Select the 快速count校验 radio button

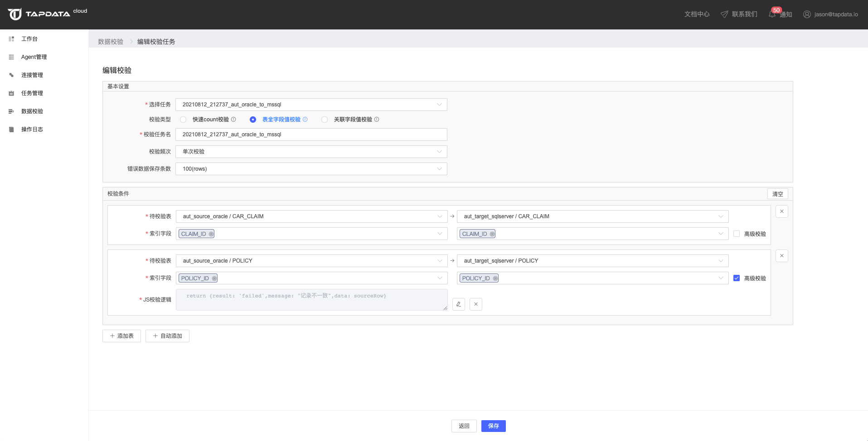pyautogui.click(x=183, y=120)
